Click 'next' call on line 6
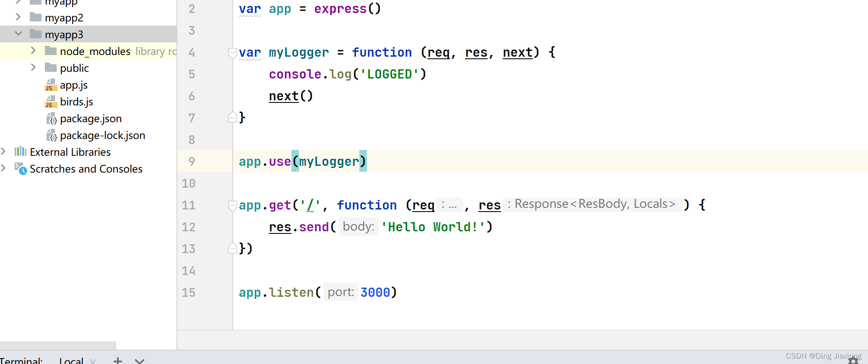This screenshot has height=364, width=868. pyautogui.click(x=283, y=96)
